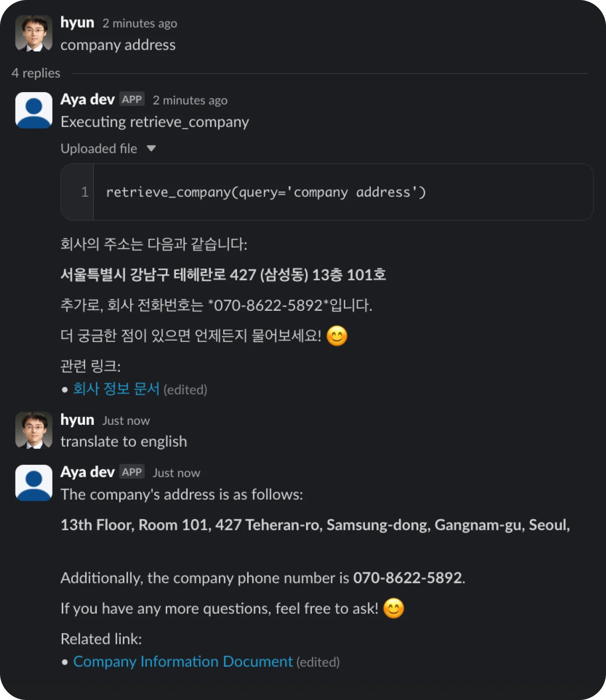Click Aya dev's avatar beside "Executing retrieve_company"
606x700 pixels.
pyautogui.click(x=34, y=110)
